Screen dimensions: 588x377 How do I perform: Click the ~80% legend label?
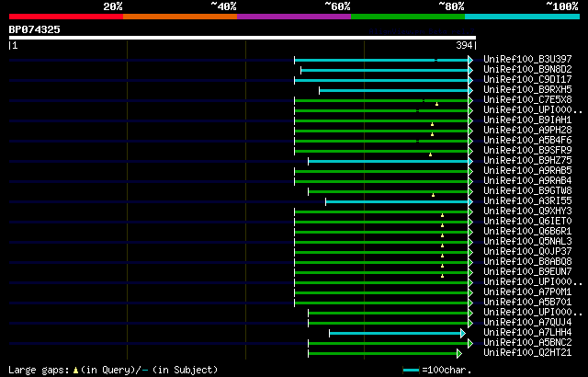(451, 6)
